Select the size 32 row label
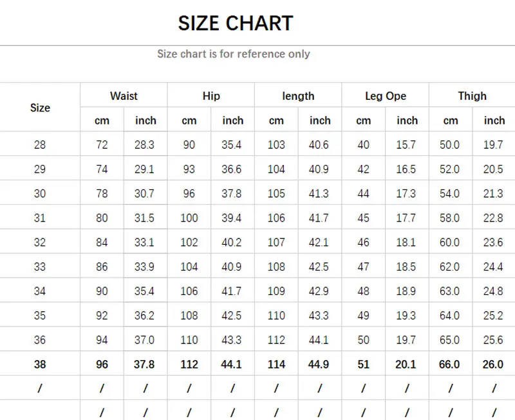 40,243
